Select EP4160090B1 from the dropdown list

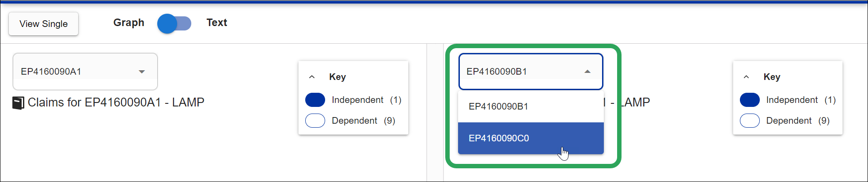[x=498, y=106]
